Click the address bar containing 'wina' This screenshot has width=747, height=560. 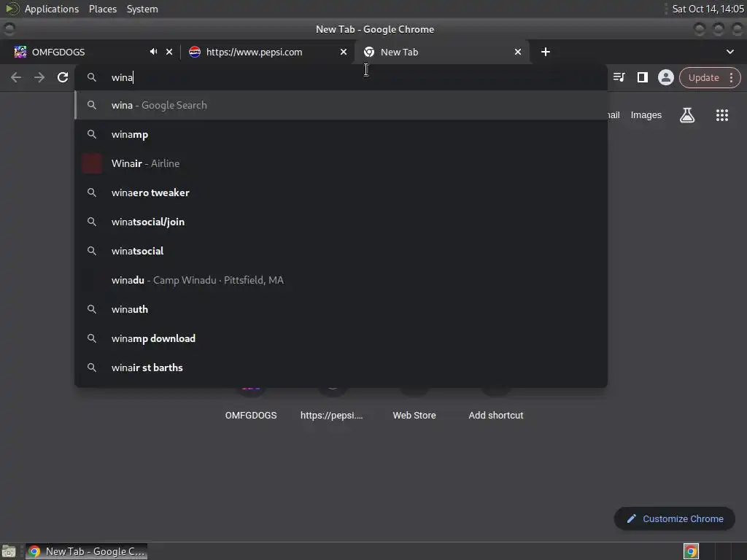coord(341,77)
